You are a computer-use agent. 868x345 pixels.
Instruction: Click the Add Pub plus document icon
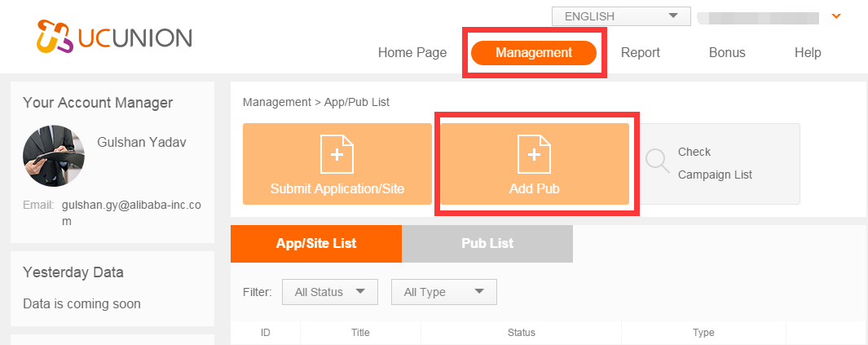point(534,153)
